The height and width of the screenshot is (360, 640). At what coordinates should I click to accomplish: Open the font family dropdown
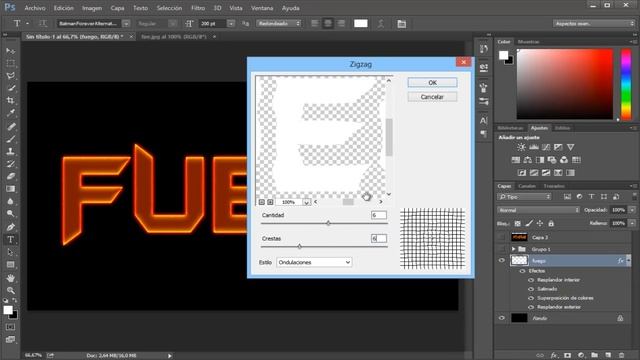point(126,24)
